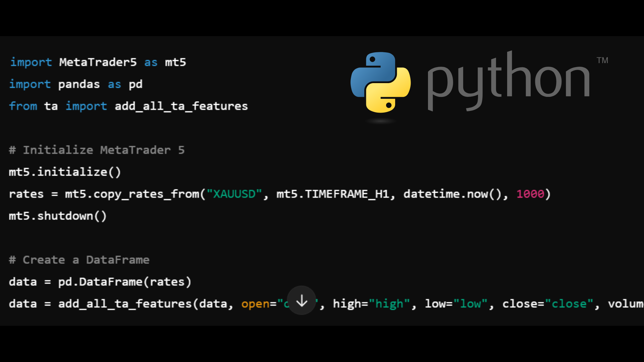Click the 'mt5.shutdown()' line
The image size is (644, 362).
click(58, 216)
